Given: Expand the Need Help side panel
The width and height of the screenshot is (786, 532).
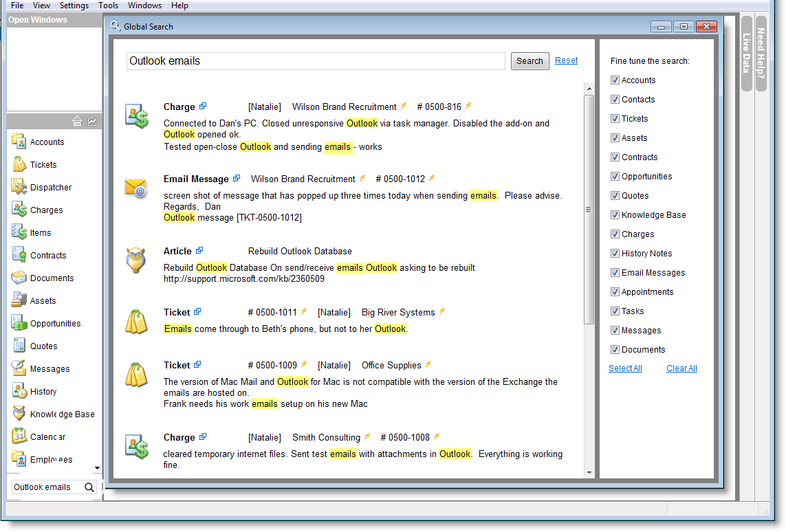Looking at the screenshot, I should tap(761, 54).
